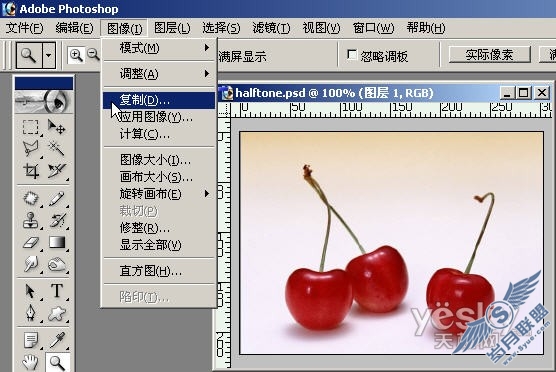Image resolution: width=556 pixels, height=372 pixels.
Task: Select the Move tool
Action: pos(56,127)
